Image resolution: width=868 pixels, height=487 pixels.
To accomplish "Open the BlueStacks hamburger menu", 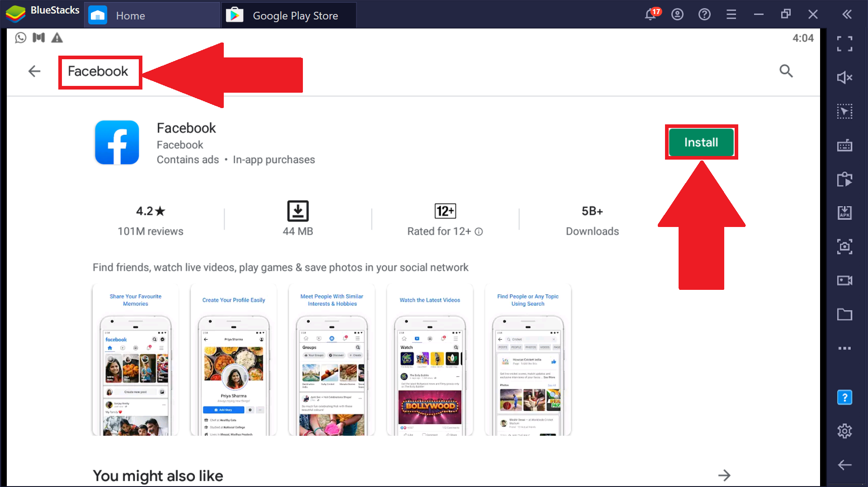I will [731, 14].
